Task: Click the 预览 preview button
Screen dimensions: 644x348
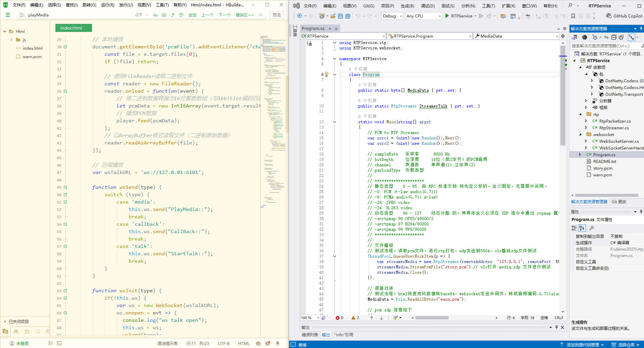Action: pyautogui.click(x=277, y=15)
